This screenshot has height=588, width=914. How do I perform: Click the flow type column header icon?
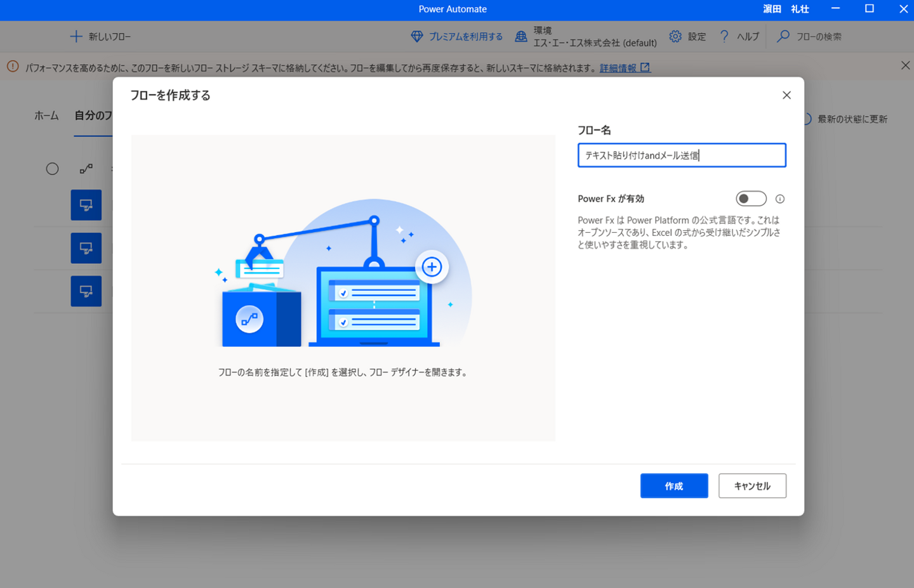click(x=86, y=169)
